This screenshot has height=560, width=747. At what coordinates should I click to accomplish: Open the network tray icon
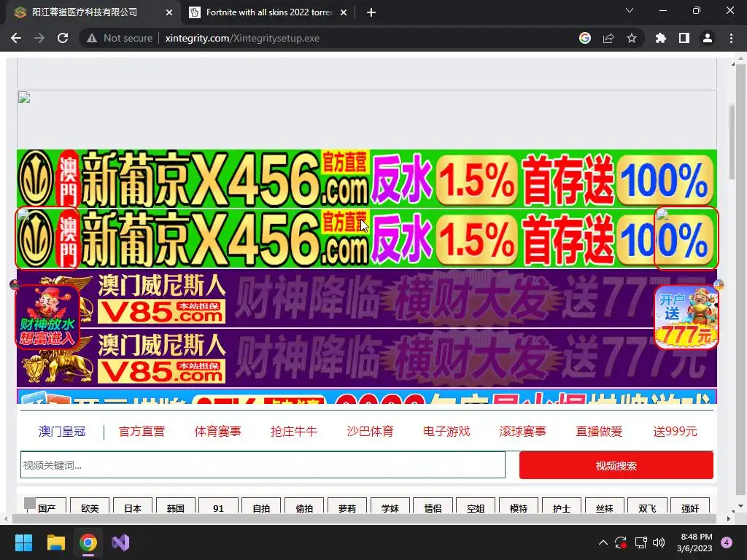coord(640,542)
